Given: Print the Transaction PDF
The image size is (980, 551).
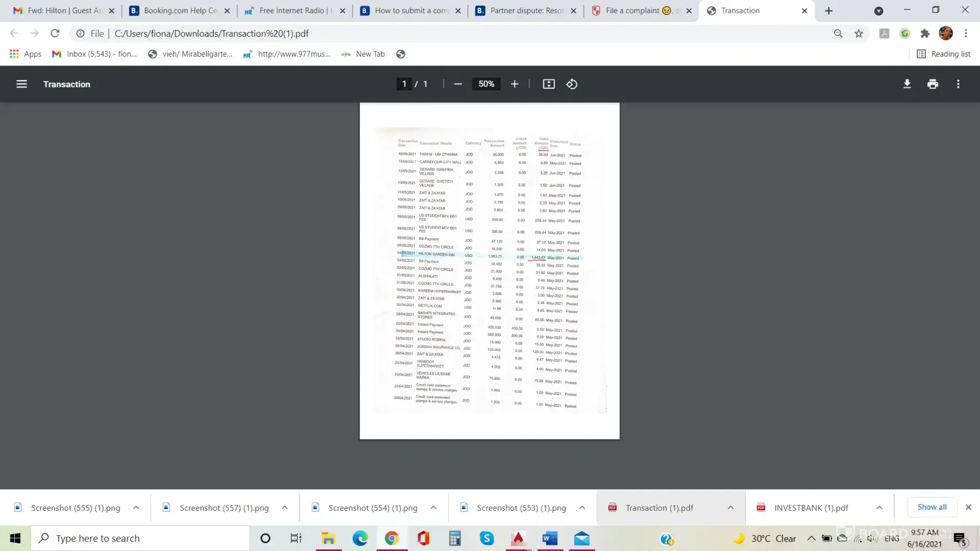Looking at the screenshot, I should tap(933, 84).
